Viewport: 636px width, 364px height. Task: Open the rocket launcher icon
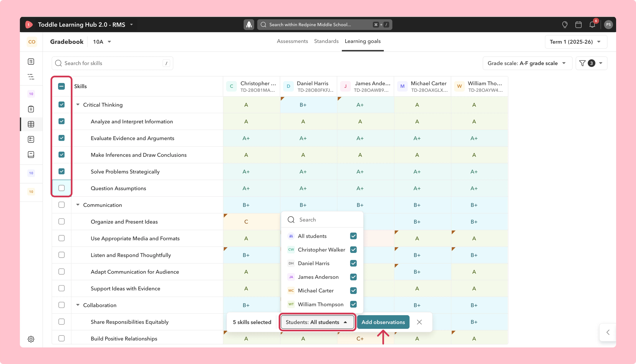click(x=249, y=25)
